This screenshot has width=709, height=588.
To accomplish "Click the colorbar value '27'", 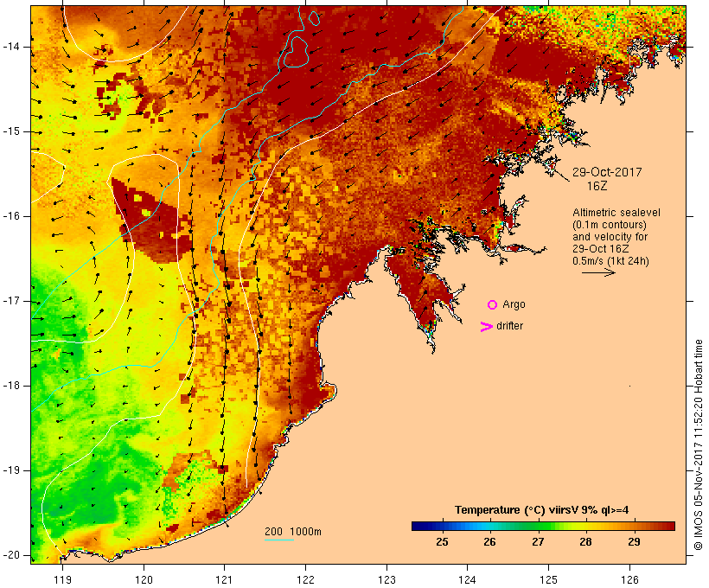I will pos(538,542).
